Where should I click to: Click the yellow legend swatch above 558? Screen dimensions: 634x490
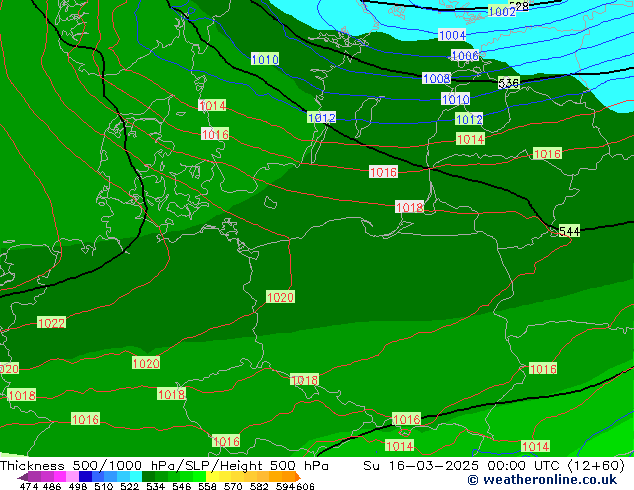click(x=212, y=477)
